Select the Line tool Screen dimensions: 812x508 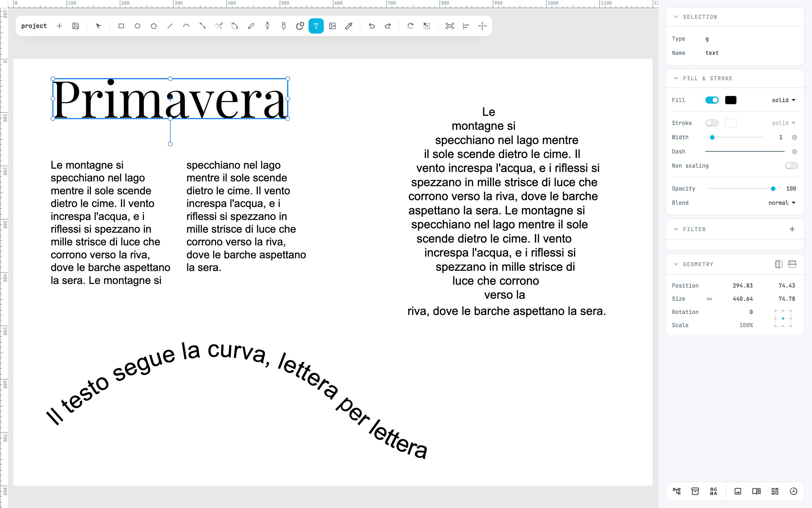point(170,26)
